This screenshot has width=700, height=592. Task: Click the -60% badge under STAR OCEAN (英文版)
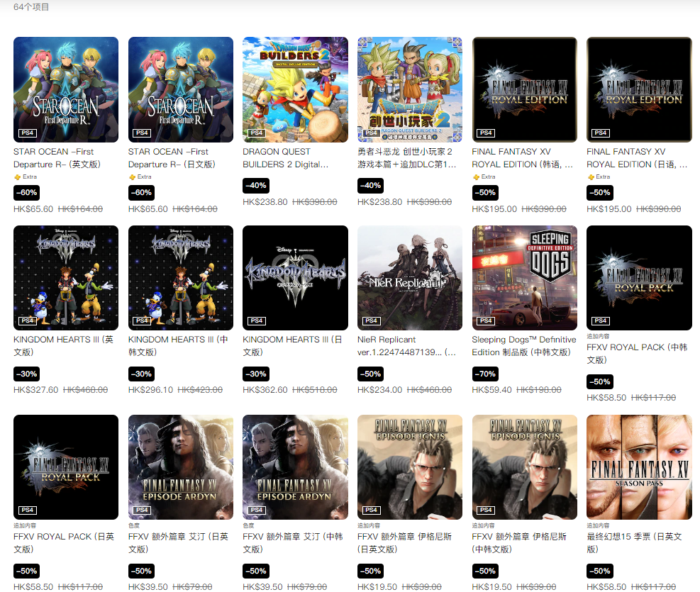pos(27,193)
